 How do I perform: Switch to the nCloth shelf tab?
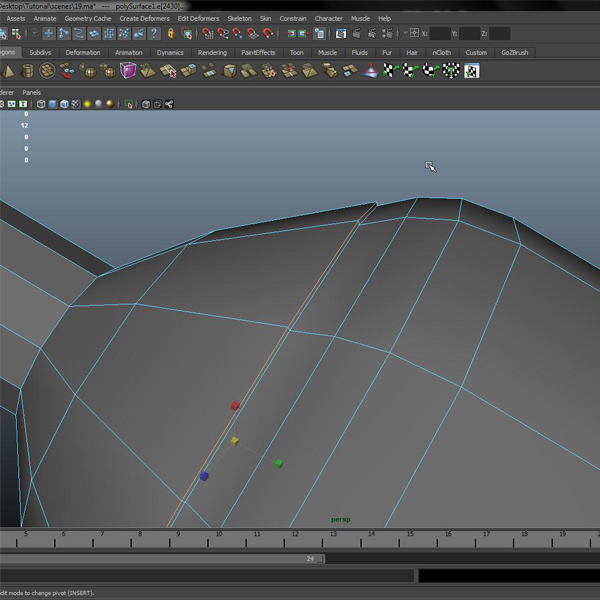pyautogui.click(x=442, y=53)
